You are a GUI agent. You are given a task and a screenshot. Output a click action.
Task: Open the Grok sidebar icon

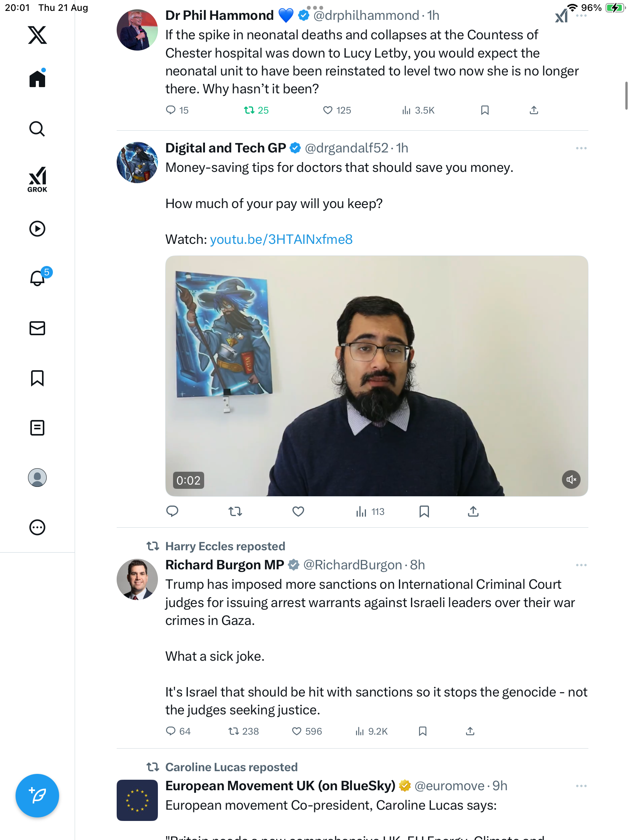point(37,180)
